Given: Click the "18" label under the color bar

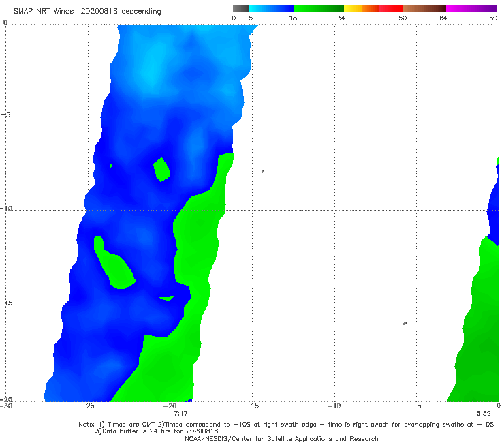Looking at the screenshot, I should 293,18.
